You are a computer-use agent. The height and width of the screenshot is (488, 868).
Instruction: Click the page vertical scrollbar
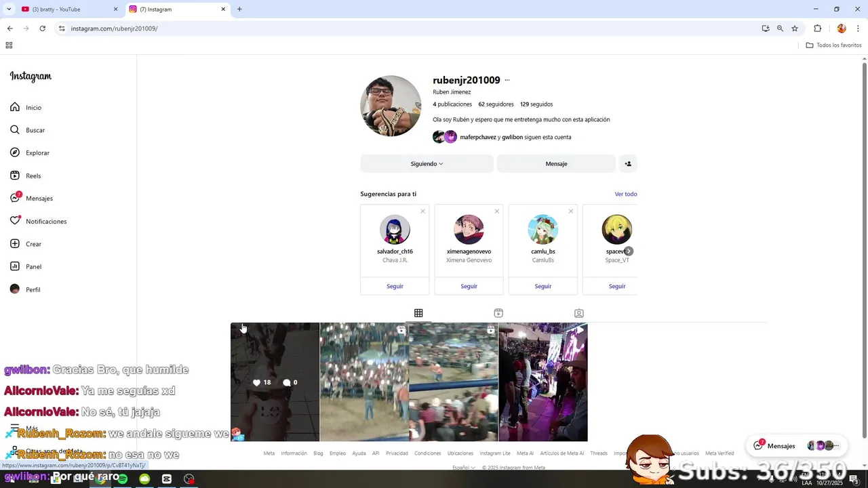(864, 251)
